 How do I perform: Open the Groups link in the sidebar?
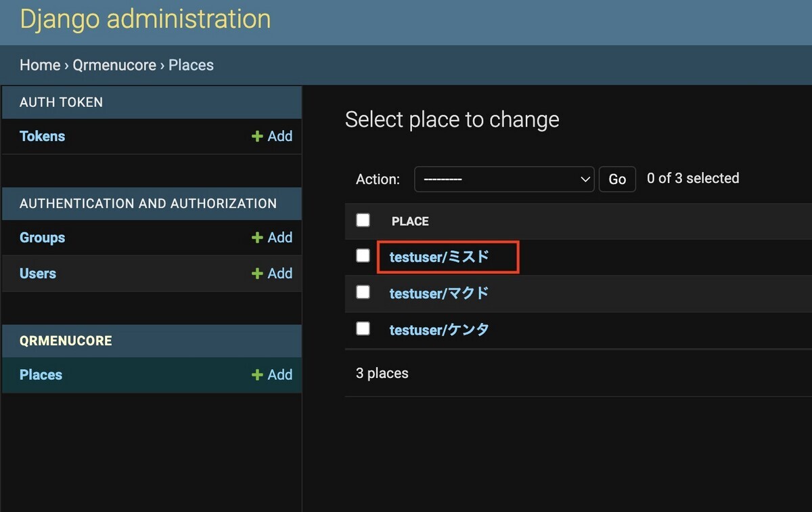(x=43, y=238)
